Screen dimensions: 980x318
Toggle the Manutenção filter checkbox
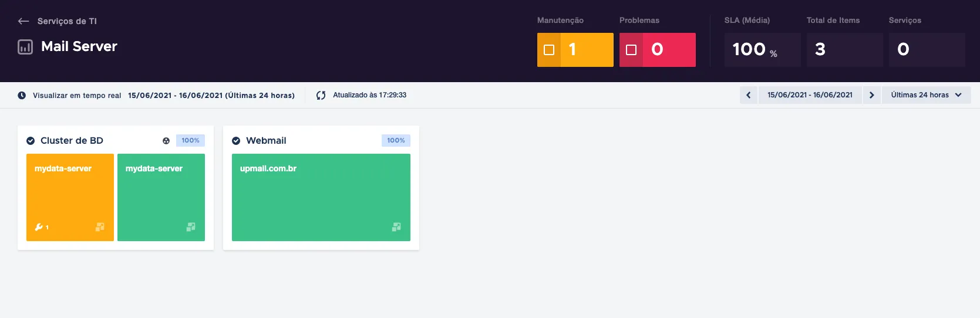pos(549,50)
